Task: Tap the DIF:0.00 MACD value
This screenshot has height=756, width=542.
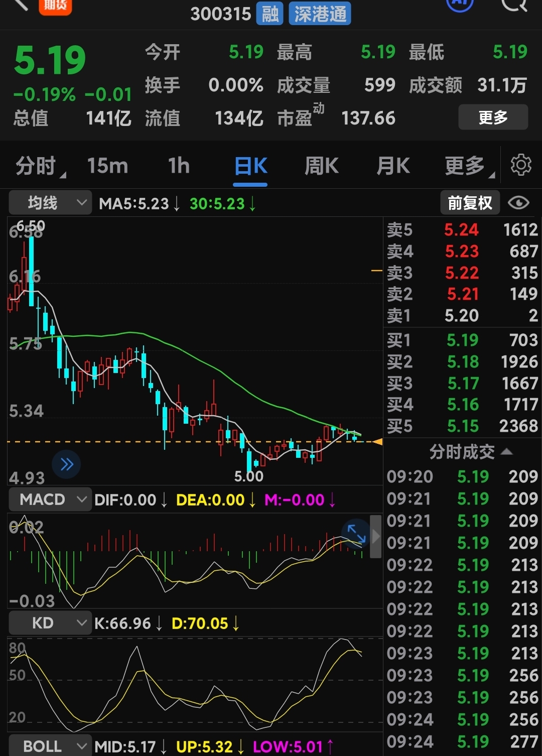Action: [130, 500]
